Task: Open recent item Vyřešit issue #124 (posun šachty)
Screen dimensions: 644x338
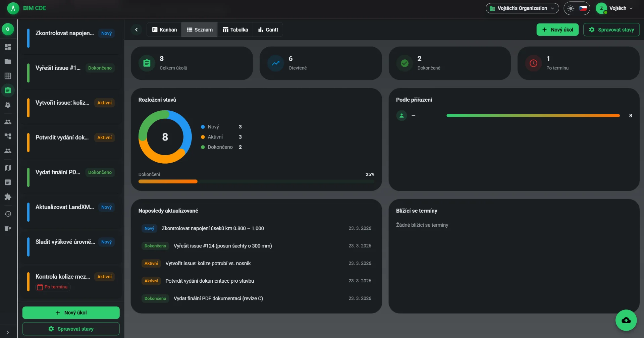Action: [256, 246]
